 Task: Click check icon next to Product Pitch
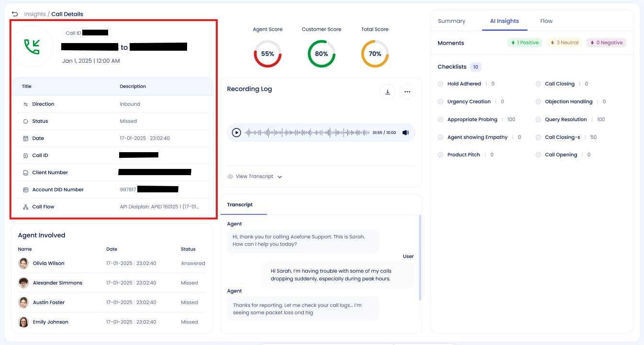tap(441, 155)
